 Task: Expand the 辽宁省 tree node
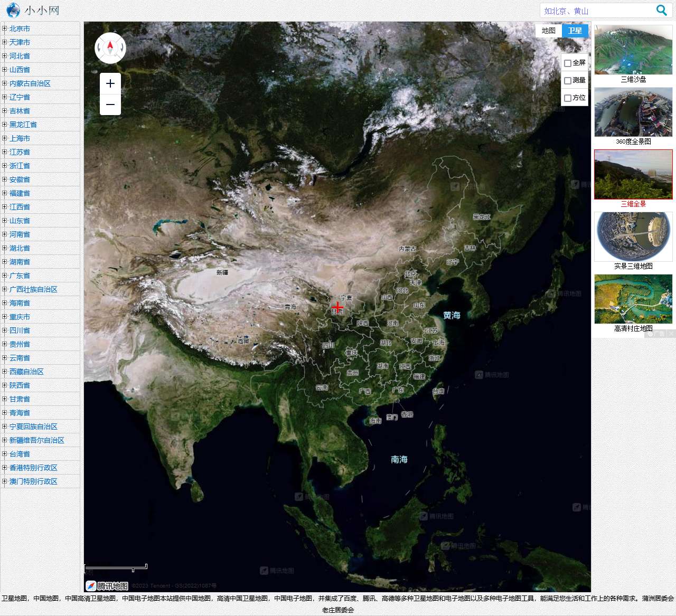coord(4,97)
